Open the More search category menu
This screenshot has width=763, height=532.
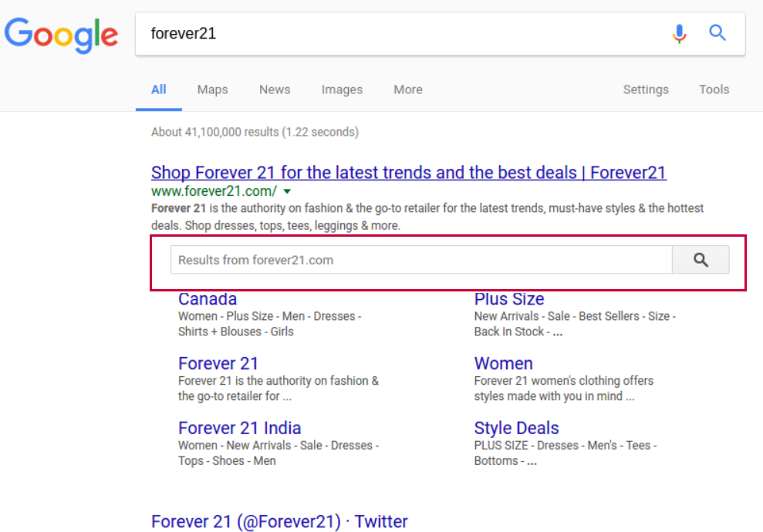408,89
